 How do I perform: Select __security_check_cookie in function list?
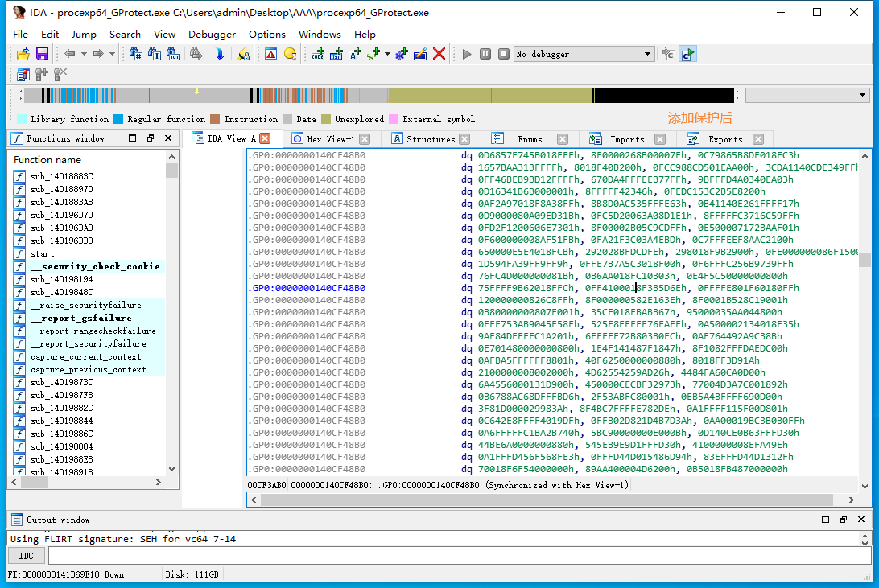pos(95,266)
